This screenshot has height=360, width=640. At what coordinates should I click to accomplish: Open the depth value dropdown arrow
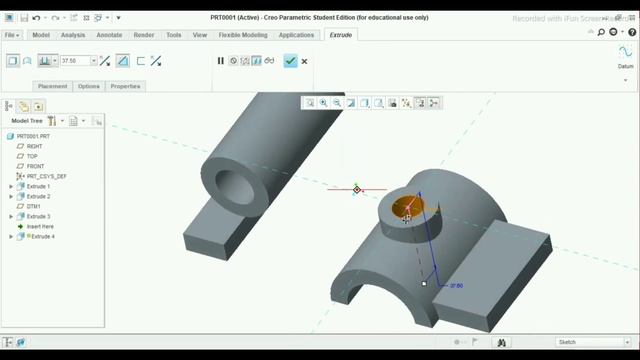93,61
